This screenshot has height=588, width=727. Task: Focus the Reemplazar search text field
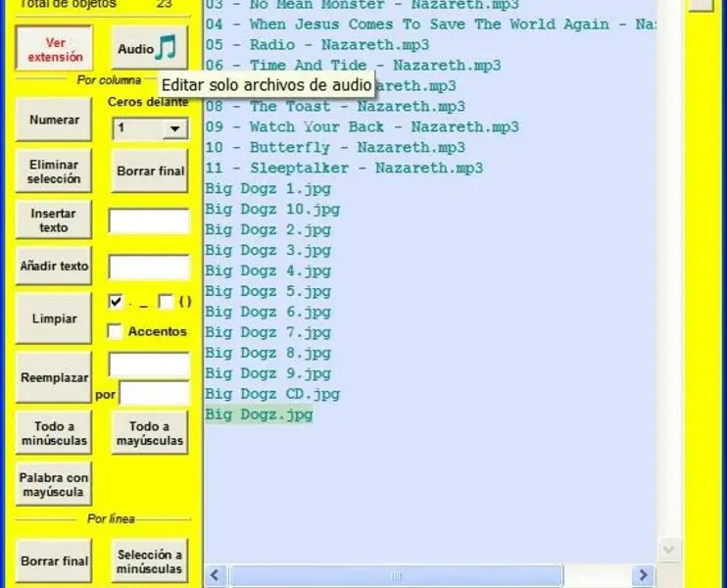149,365
